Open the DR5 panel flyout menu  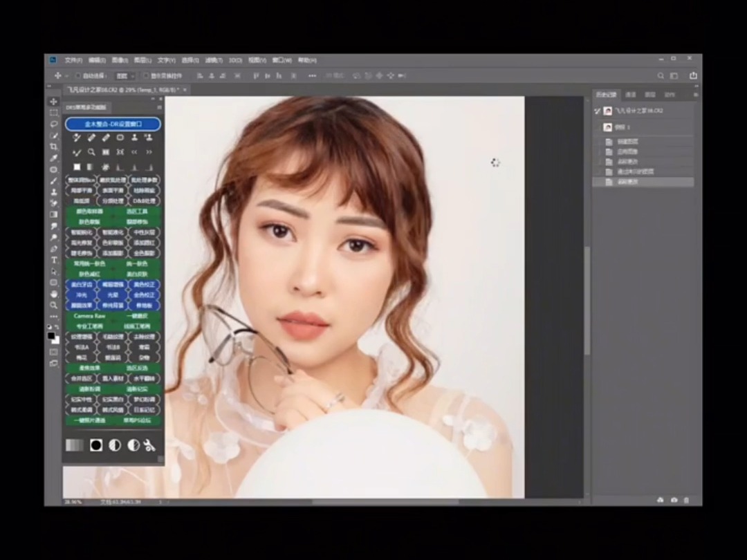pos(159,108)
